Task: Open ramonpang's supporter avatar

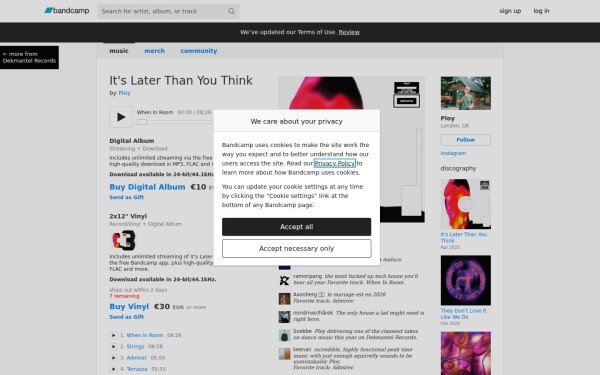Action: tap(284, 280)
